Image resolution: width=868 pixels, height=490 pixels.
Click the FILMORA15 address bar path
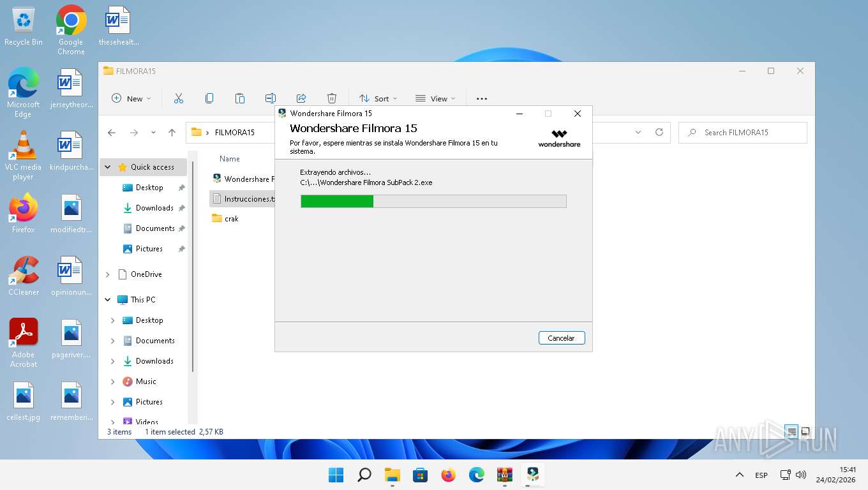(x=235, y=133)
